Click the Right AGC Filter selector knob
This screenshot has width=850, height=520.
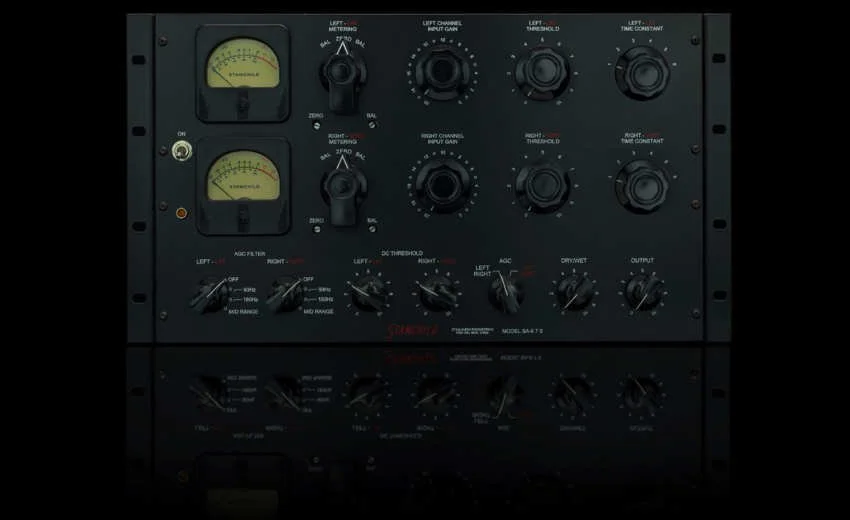284,295
